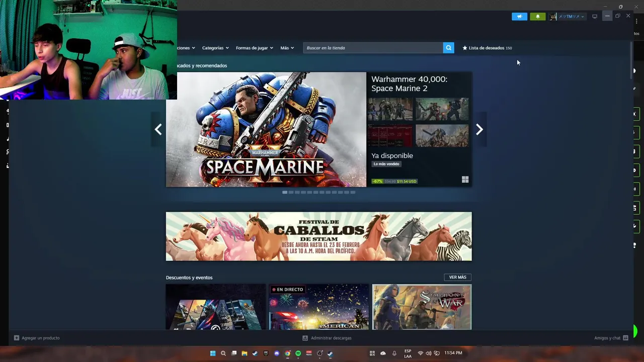The image size is (644, 362).
Task: Click the Windows platform icon on capsule
Action: (x=465, y=179)
